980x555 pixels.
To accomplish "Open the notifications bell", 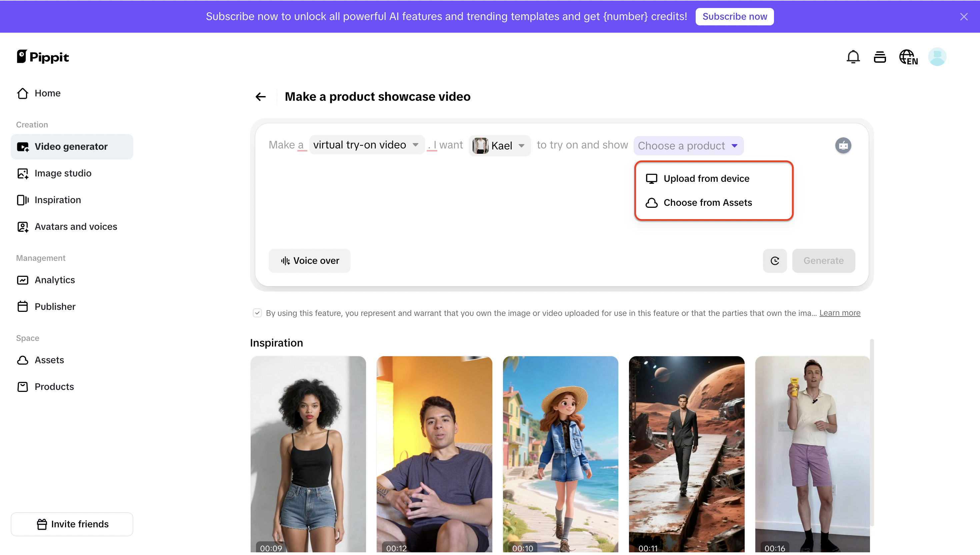I will [853, 57].
